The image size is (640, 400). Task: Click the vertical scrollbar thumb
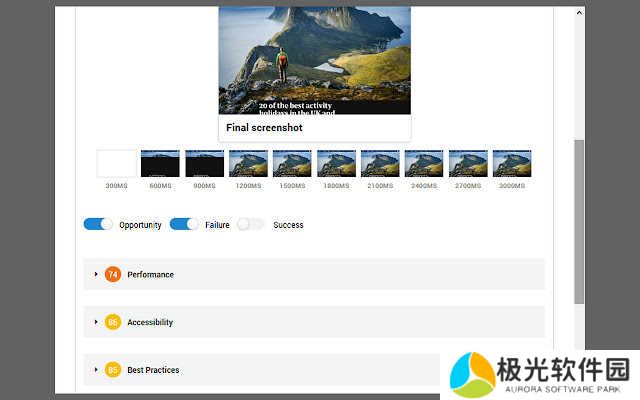(579, 220)
